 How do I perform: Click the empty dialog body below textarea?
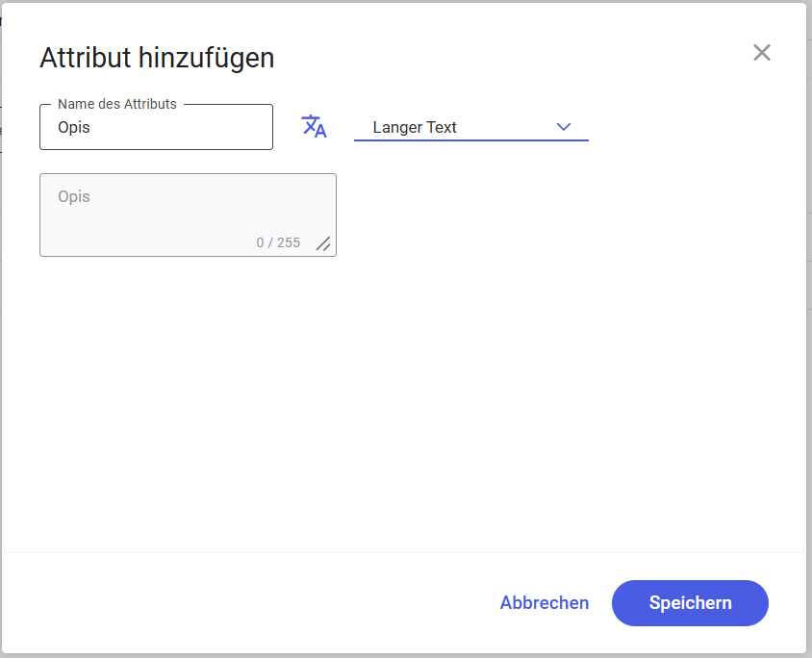tap(404, 404)
